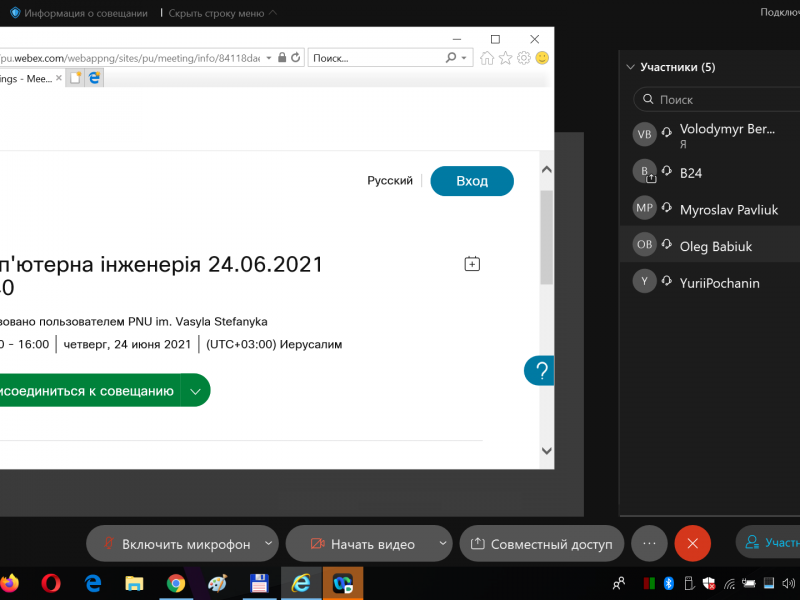Click the red leave meeting button
This screenshot has height=600, width=800.
pyautogui.click(x=692, y=544)
